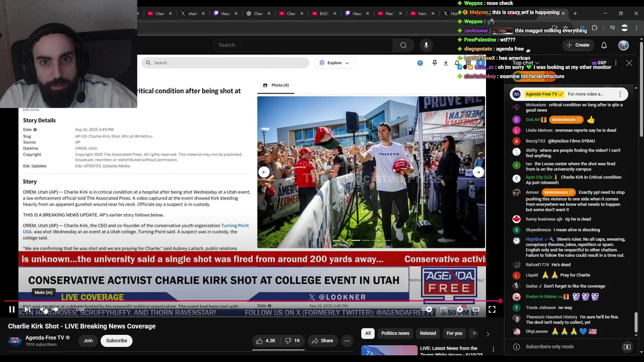This screenshot has height=362, width=644.
Task: Show next photo with right arrow
Action: tap(478, 172)
